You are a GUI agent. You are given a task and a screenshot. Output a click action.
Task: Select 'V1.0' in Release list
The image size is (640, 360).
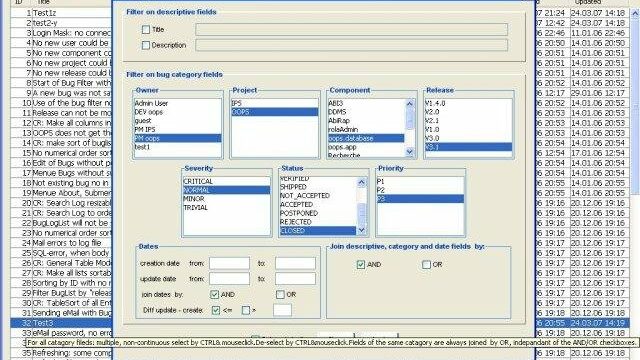coord(468,129)
